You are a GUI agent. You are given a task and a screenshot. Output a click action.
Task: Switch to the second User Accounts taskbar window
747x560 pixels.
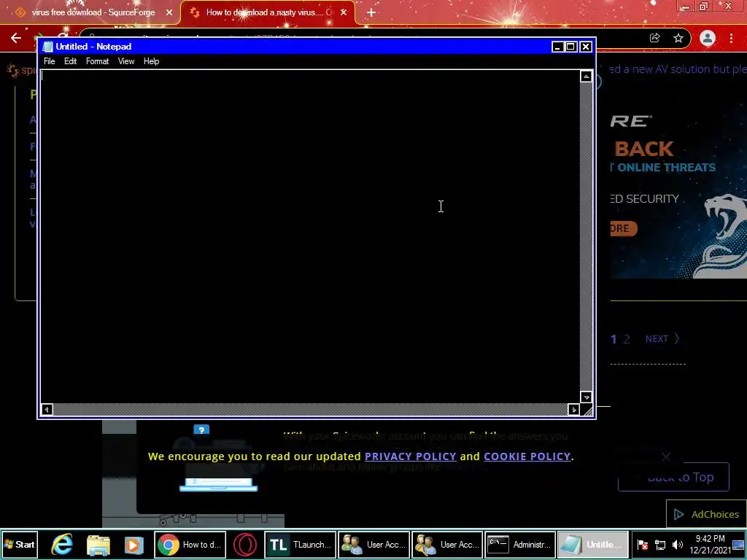click(x=447, y=545)
